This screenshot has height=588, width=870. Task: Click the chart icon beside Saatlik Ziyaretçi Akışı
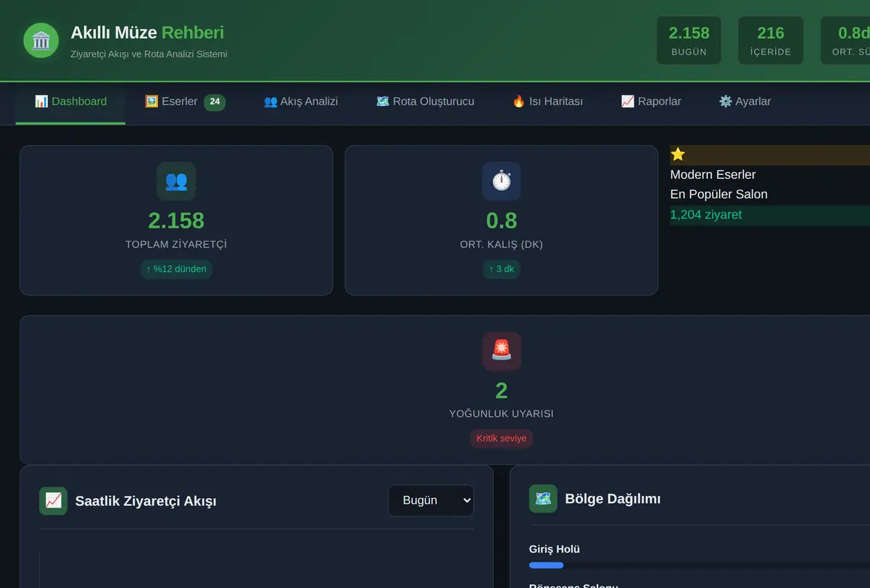click(x=53, y=501)
